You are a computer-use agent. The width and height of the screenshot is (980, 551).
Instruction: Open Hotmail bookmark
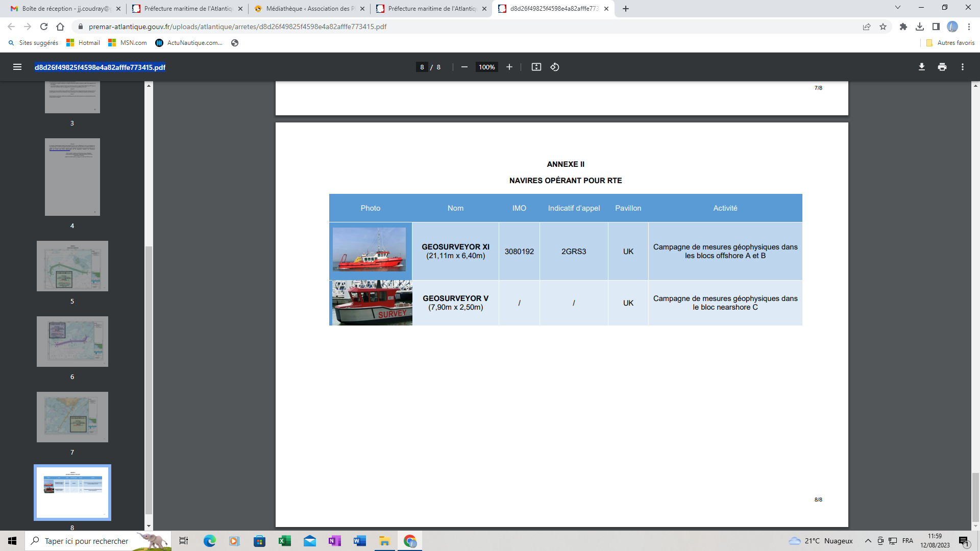pos(83,43)
